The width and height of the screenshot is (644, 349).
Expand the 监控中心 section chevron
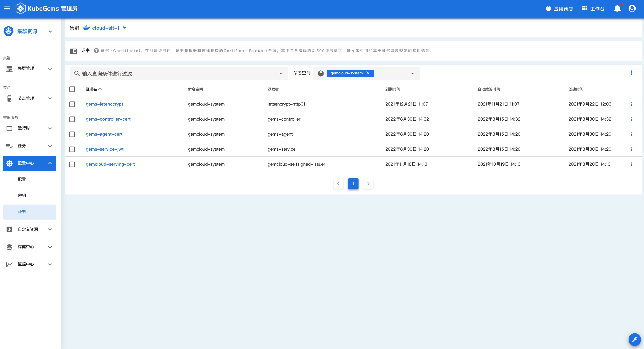(50, 264)
